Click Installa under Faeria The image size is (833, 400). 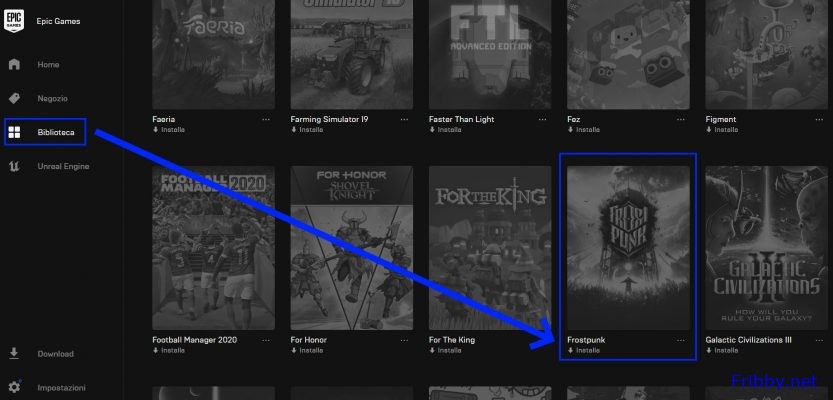[169, 130]
